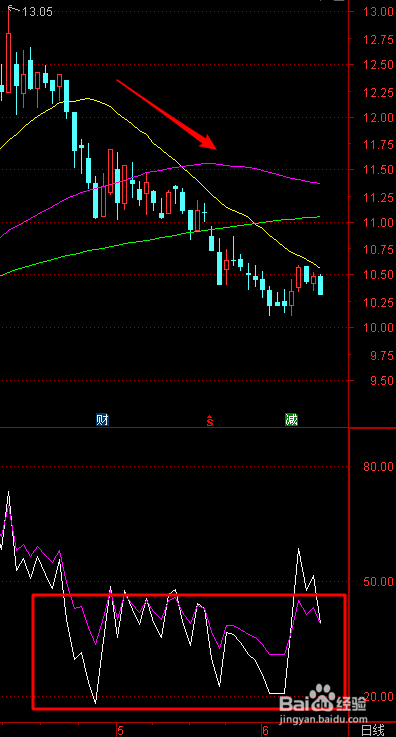
Task: Click the 20.00 indicator axis value
Action: coord(378,697)
